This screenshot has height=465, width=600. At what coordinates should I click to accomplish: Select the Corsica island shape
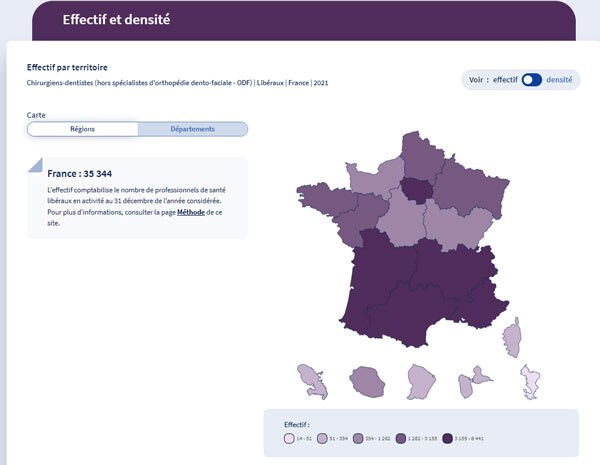(512, 338)
